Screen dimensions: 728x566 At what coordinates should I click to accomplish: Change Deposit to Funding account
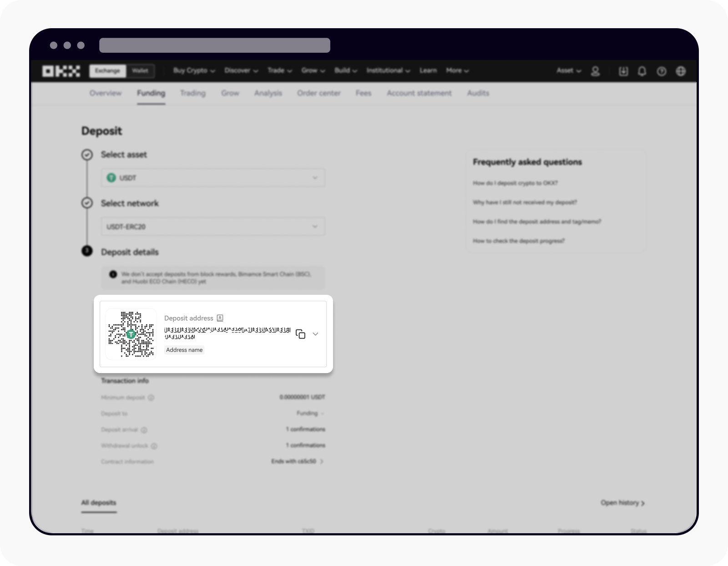coord(310,413)
